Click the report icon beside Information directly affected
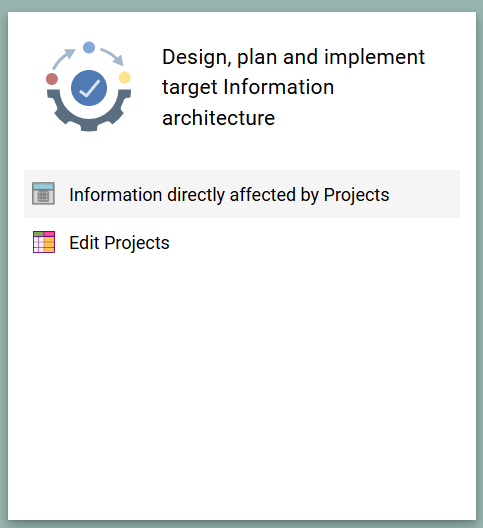Image resolution: width=483 pixels, height=528 pixels. (x=43, y=194)
